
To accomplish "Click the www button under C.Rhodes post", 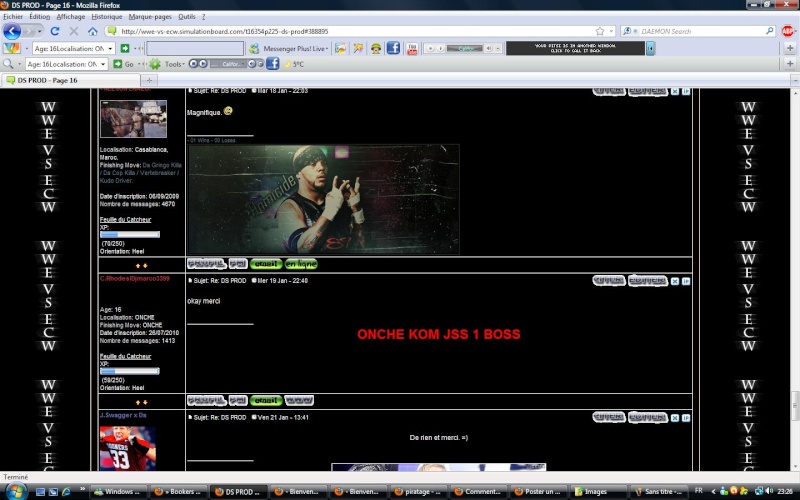I will click(299, 401).
